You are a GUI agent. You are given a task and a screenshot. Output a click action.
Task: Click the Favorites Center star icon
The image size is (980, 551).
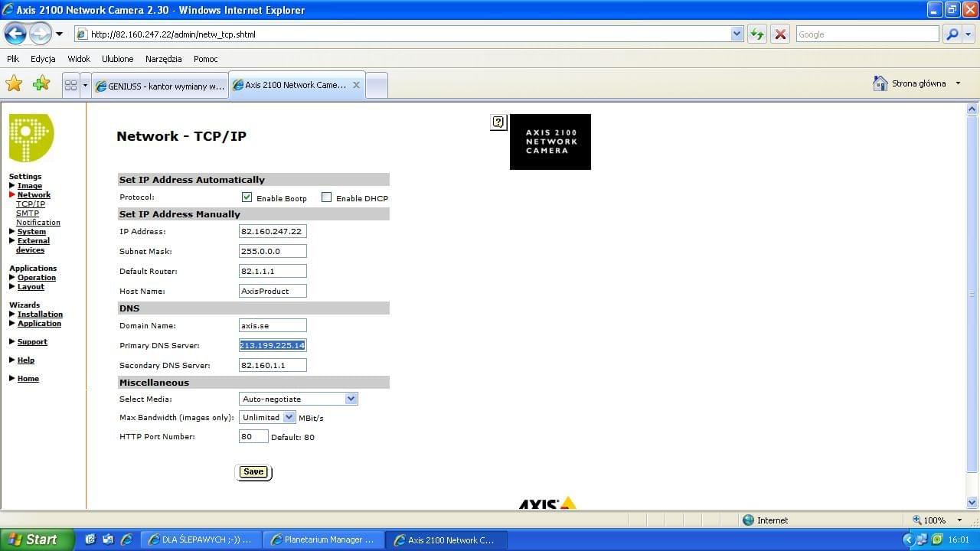coord(14,83)
